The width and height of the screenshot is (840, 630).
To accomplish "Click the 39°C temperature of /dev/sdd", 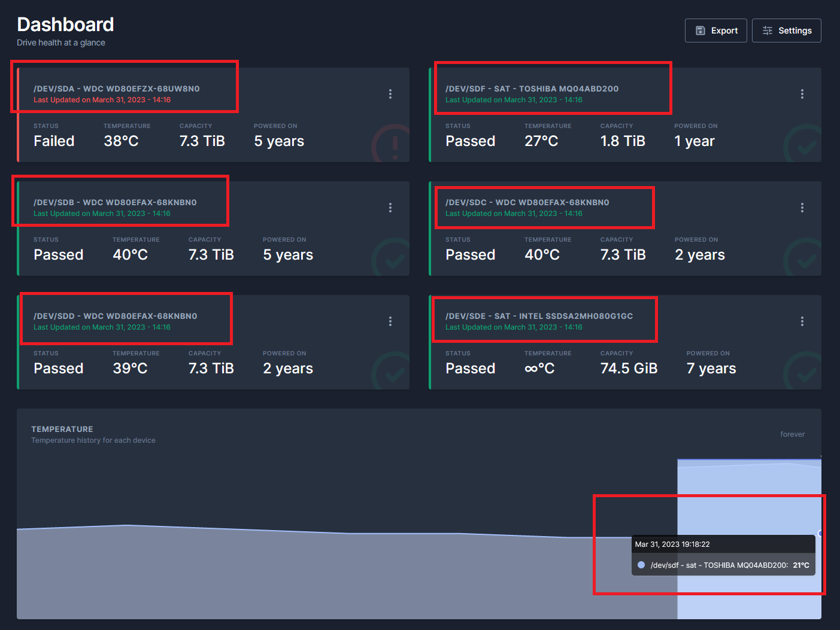I will coord(130,369).
